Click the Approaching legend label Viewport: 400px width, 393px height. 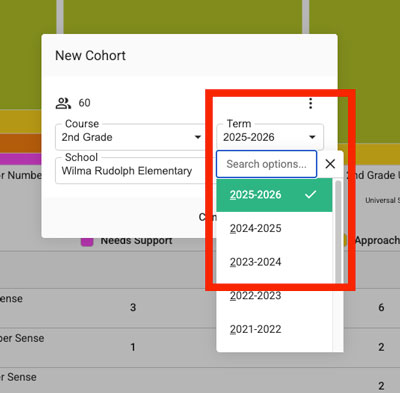[x=377, y=240]
